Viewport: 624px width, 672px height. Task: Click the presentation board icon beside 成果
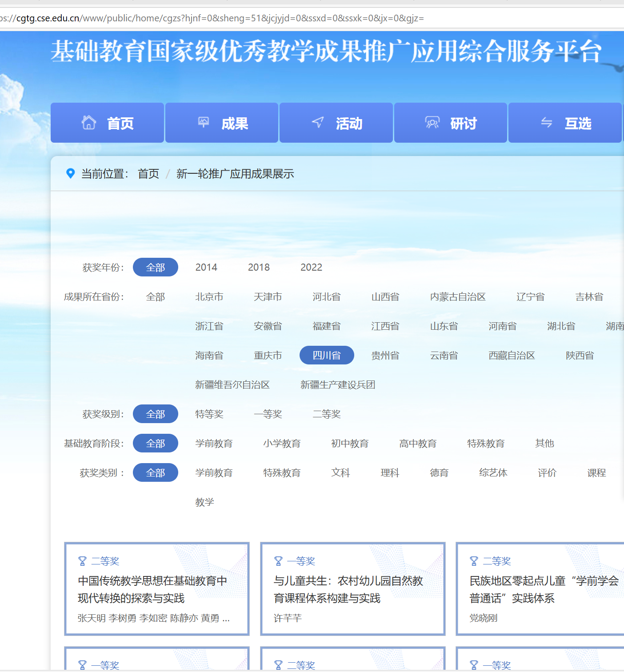tap(204, 122)
